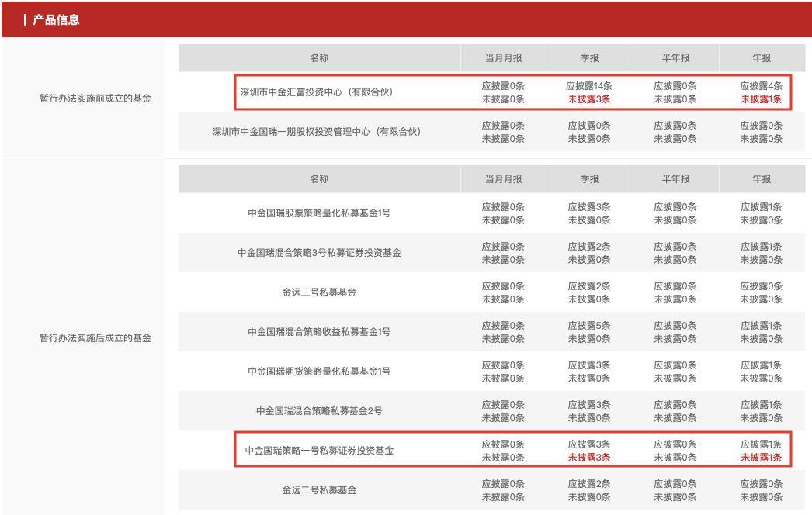Click 应披露0条 annual value for 金远三号私募基金
812x515 pixels.
click(762, 286)
